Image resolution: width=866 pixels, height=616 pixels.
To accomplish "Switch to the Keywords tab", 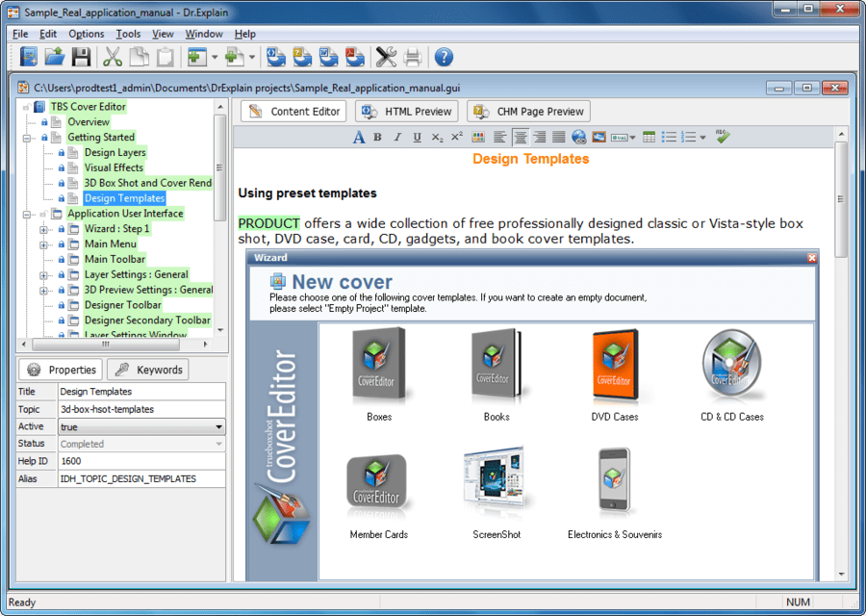I will [x=148, y=370].
